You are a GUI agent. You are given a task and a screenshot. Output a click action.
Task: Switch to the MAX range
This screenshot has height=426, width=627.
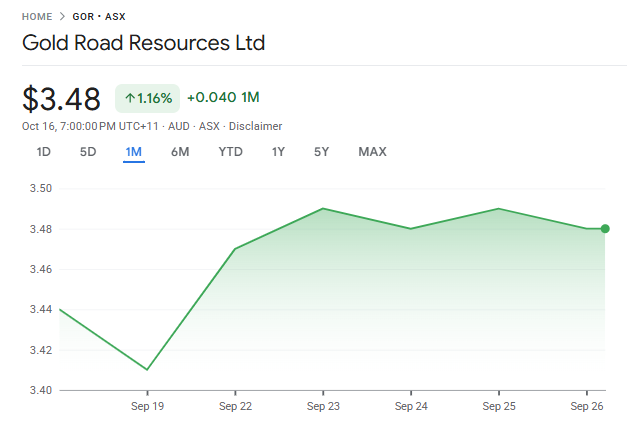tap(372, 152)
